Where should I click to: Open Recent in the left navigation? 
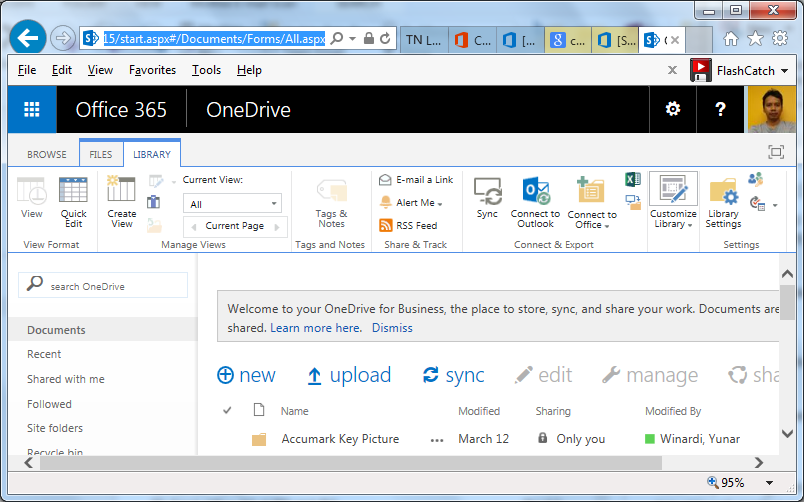coord(44,354)
